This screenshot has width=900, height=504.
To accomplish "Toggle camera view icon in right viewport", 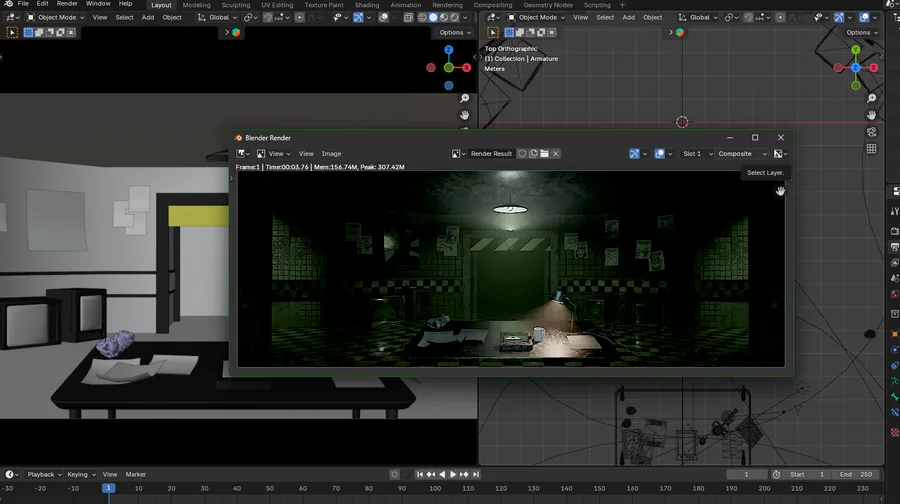I will tap(871, 132).
